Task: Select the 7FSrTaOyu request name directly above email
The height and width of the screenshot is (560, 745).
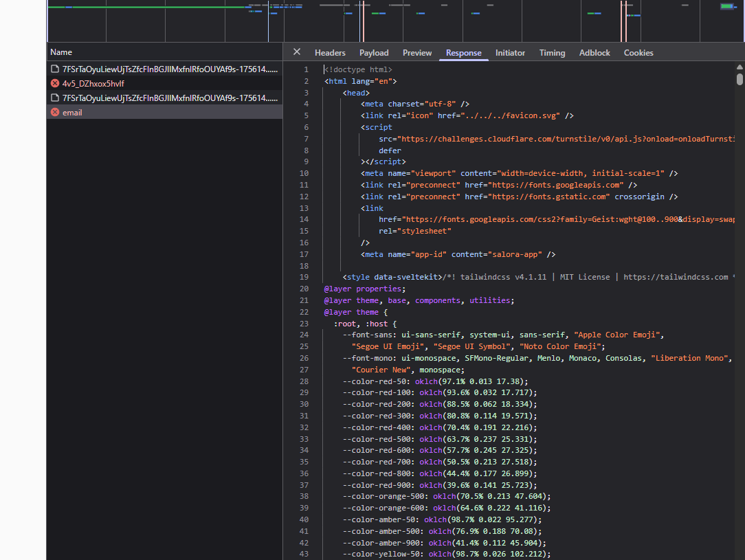Action: click(x=170, y=98)
